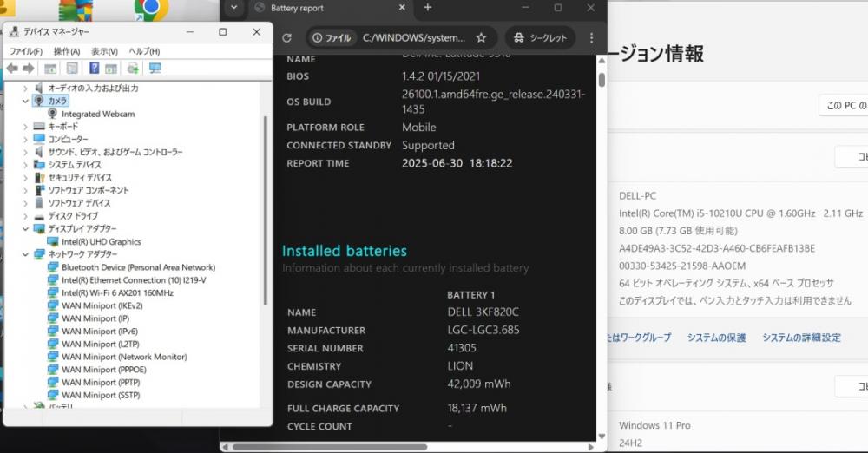This screenshot has height=453, width=868.
Task: Click the update driver toolbar icon with green arrow
Action: pos(133,68)
